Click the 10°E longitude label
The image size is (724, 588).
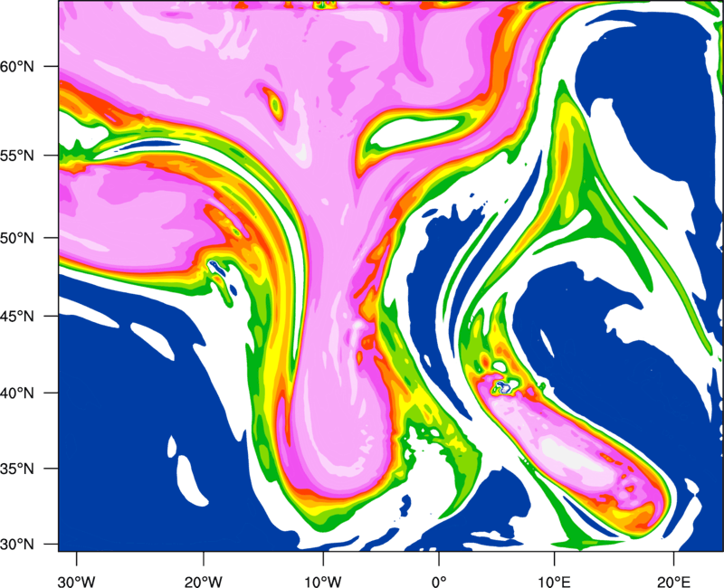pyautogui.click(x=554, y=581)
